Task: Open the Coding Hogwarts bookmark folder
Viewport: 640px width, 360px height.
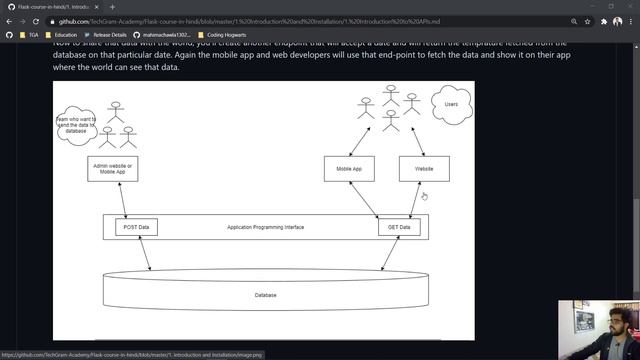Action: click(222, 35)
